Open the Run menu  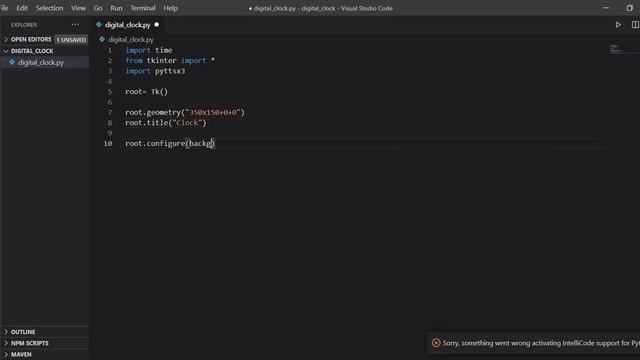click(x=116, y=8)
